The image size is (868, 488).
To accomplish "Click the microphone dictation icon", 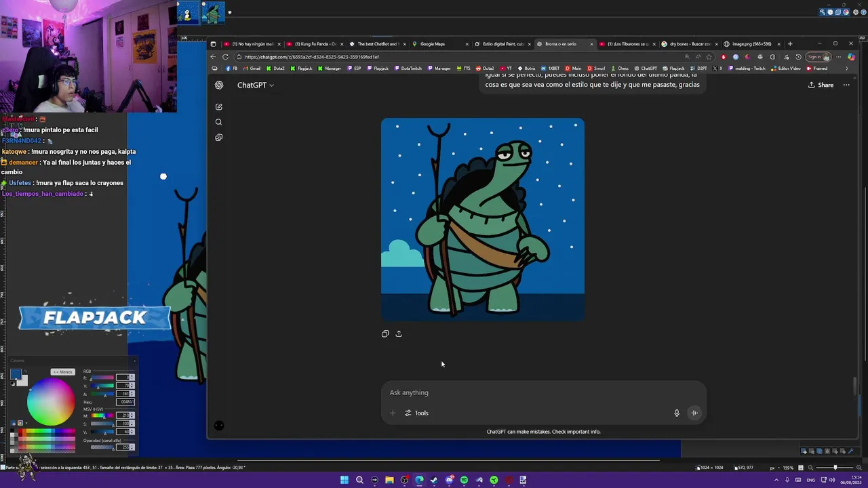I will pyautogui.click(x=676, y=413).
